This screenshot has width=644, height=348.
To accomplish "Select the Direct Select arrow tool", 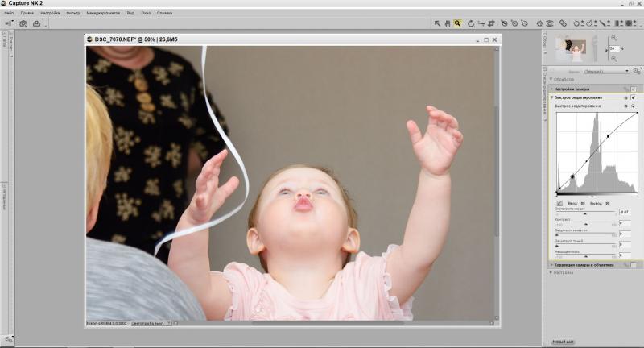I will pos(437,24).
